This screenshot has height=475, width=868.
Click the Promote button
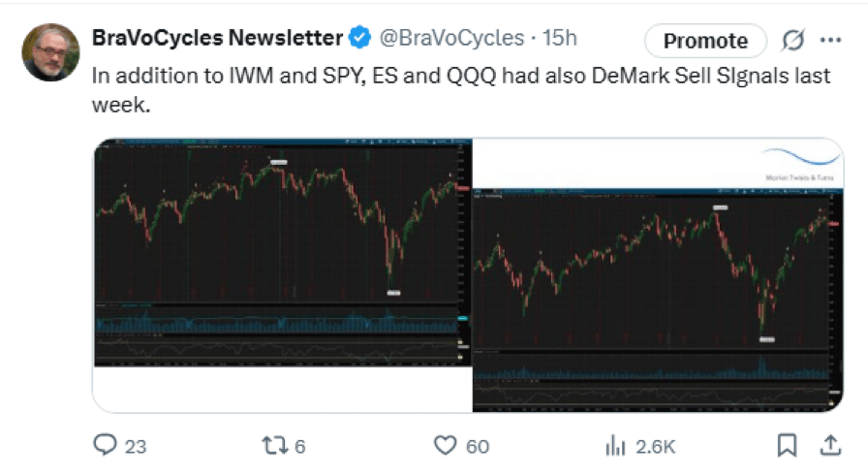click(x=705, y=41)
